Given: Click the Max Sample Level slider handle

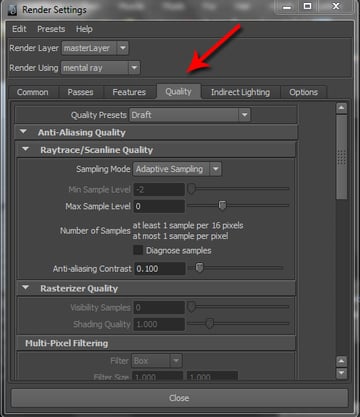Looking at the screenshot, I should tap(222, 205).
